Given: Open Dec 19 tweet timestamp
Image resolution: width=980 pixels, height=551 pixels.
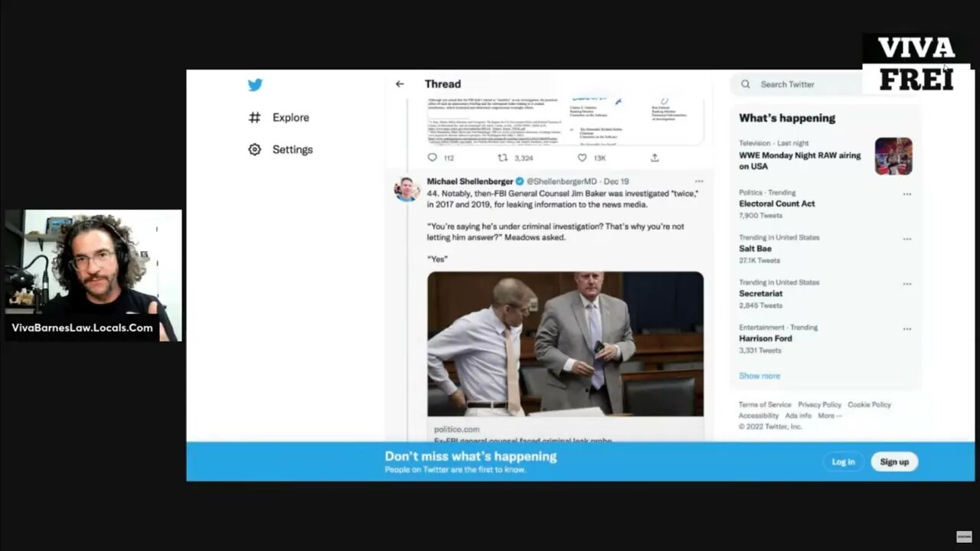Looking at the screenshot, I should (x=616, y=181).
